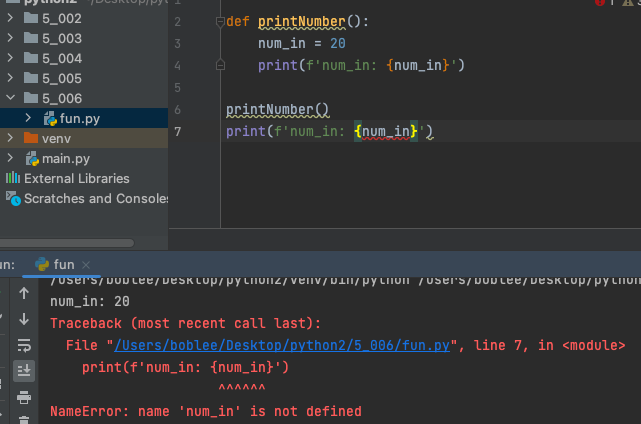Click the fun.py Python file icon
Viewport: 641px width, 424px height.
50,119
